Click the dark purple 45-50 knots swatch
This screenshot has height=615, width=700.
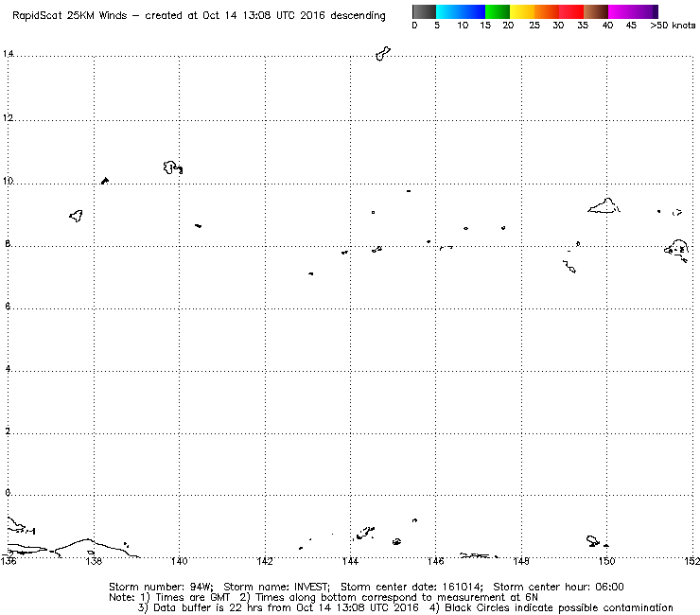tap(645, 11)
